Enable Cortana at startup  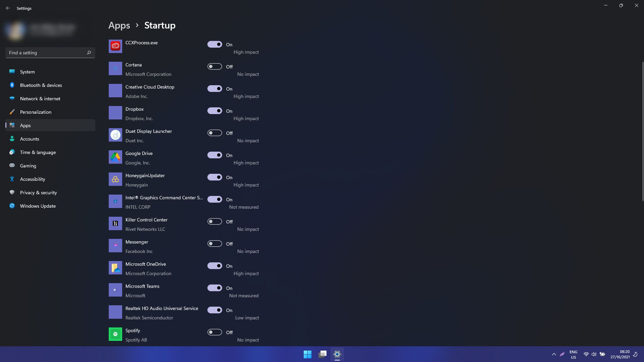(215, 66)
